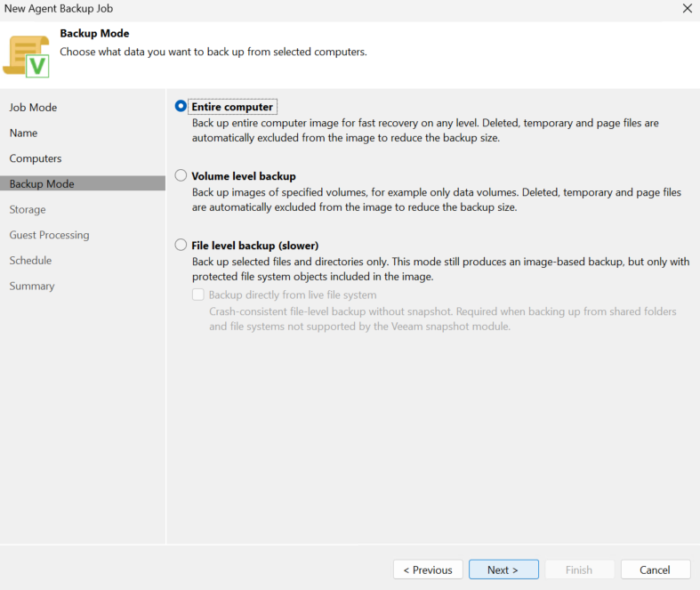
Task: Click the Previous button
Action: [428, 570]
